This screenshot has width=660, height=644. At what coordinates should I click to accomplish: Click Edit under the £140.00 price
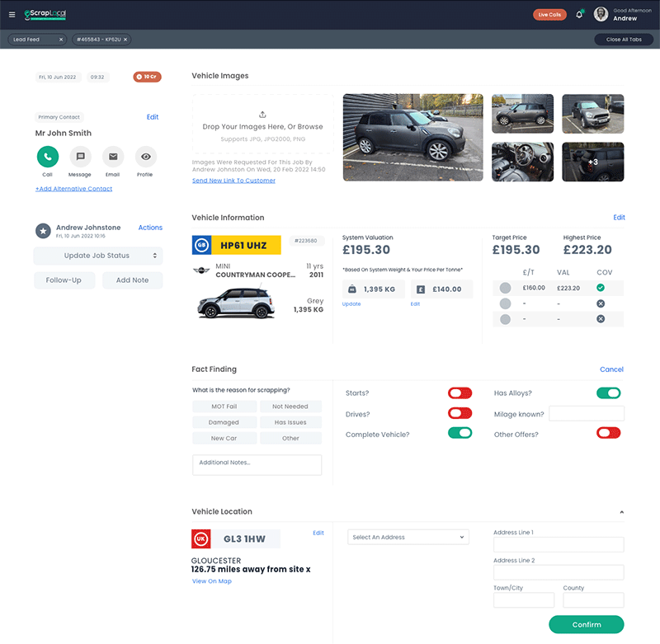point(415,304)
